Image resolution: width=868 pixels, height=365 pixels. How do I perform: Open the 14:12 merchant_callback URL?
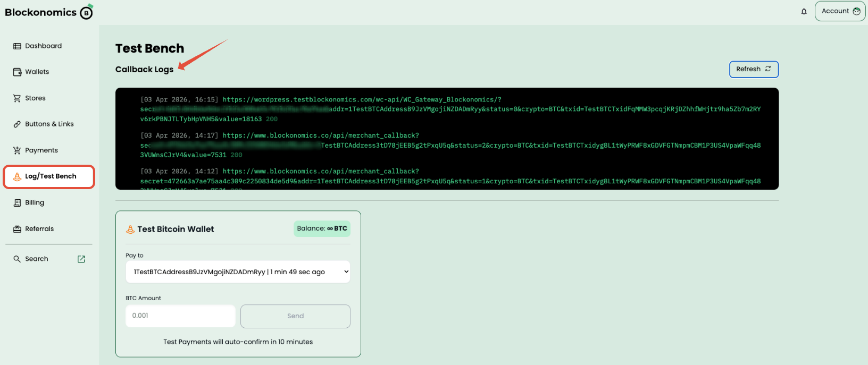[x=321, y=172]
